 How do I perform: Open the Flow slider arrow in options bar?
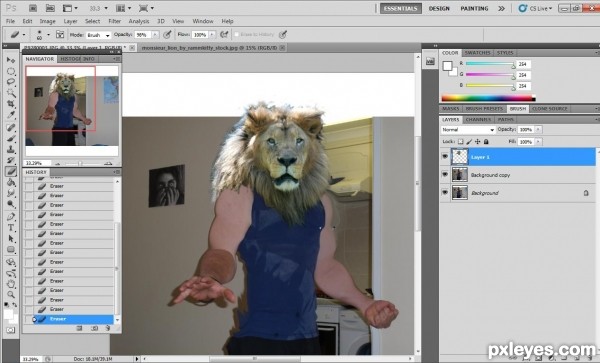212,34
